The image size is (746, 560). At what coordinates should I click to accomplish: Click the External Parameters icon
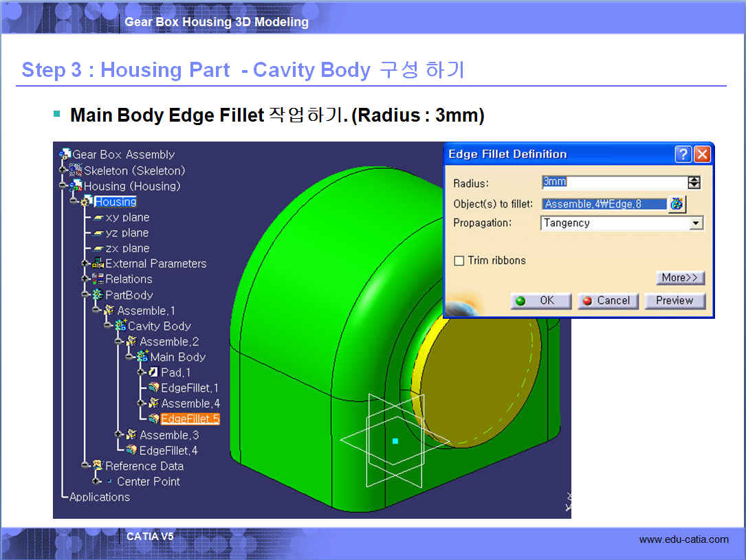[x=98, y=263]
